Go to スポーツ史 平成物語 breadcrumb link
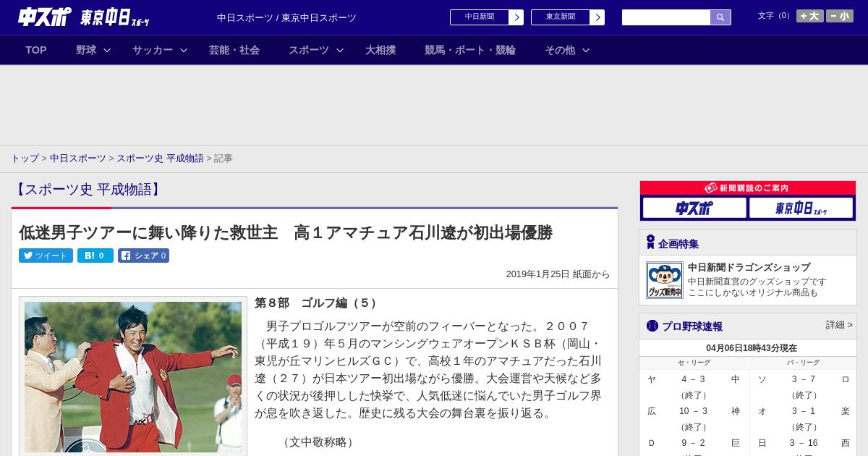Screen dimensions: 868x456 click(x=160, y=158)
